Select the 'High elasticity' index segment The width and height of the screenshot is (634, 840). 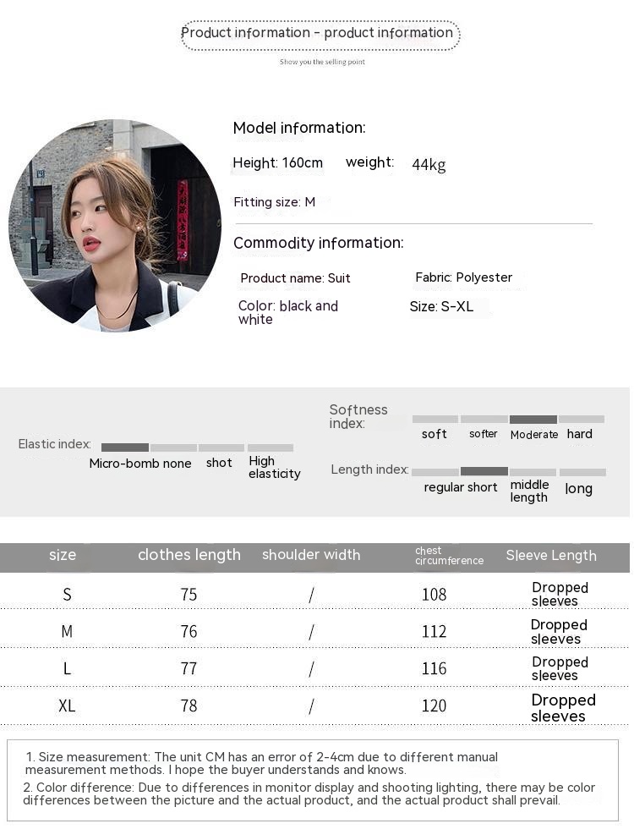click(271, 447)
